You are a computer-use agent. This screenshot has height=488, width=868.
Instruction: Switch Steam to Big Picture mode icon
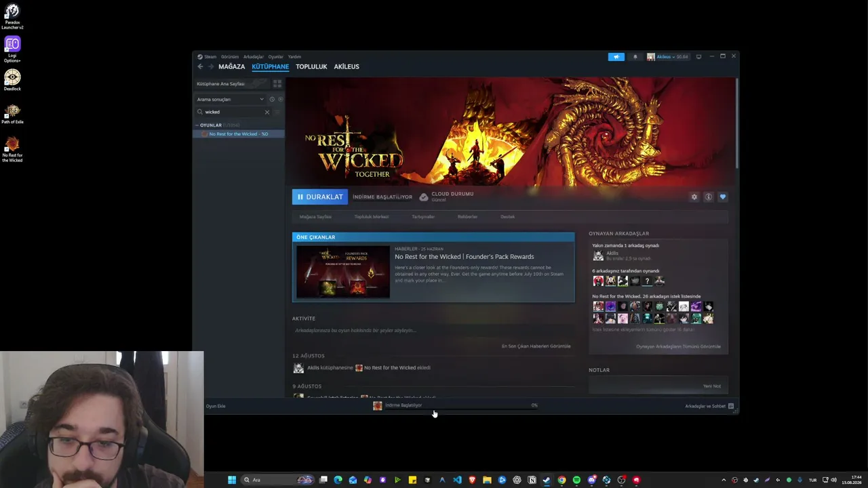[x=698, y=57]
